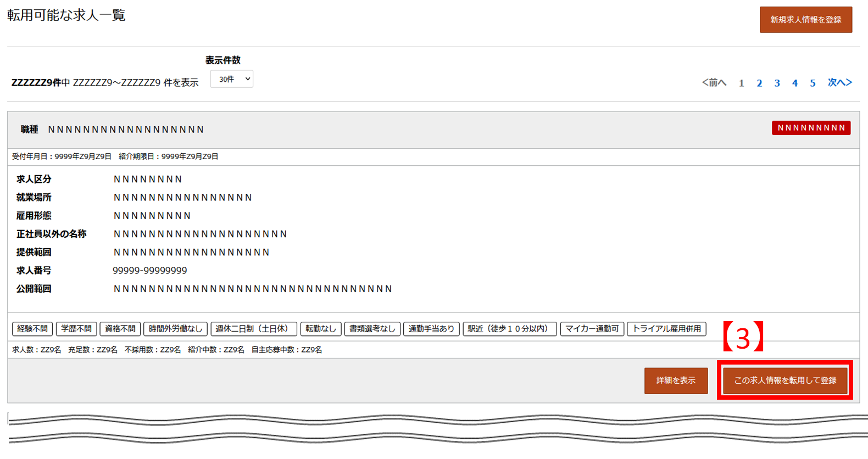Click the 職種 label in card header
The image size is (868, 459).
click(29, 130)
